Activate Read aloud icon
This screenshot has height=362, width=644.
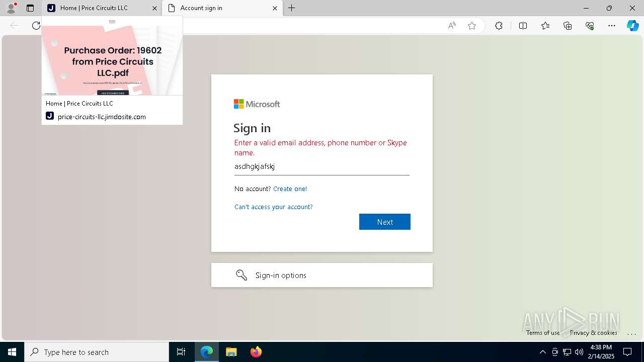click(452, 26)
